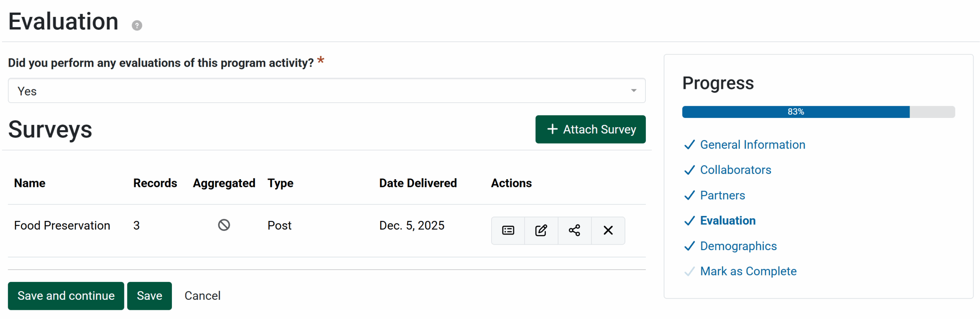Open the Collaborators step
Screen dimensions: 980x319
pyautogui.click(x=735, y=170)
